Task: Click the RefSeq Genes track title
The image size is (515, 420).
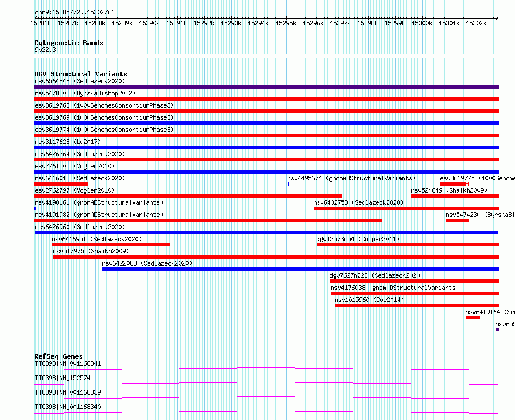Action: [x=58, y=356]
